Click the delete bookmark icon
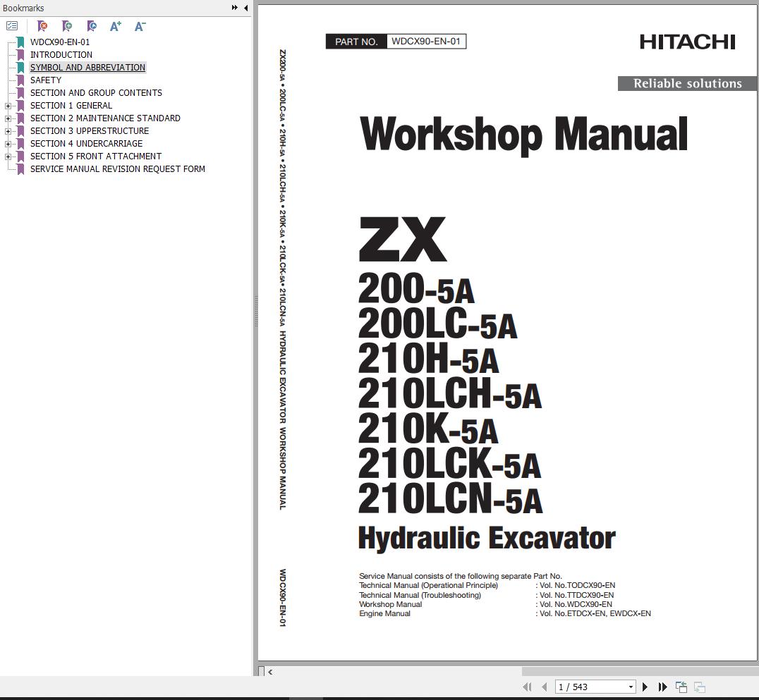This screenshot has width=759, height=700. 42,26
